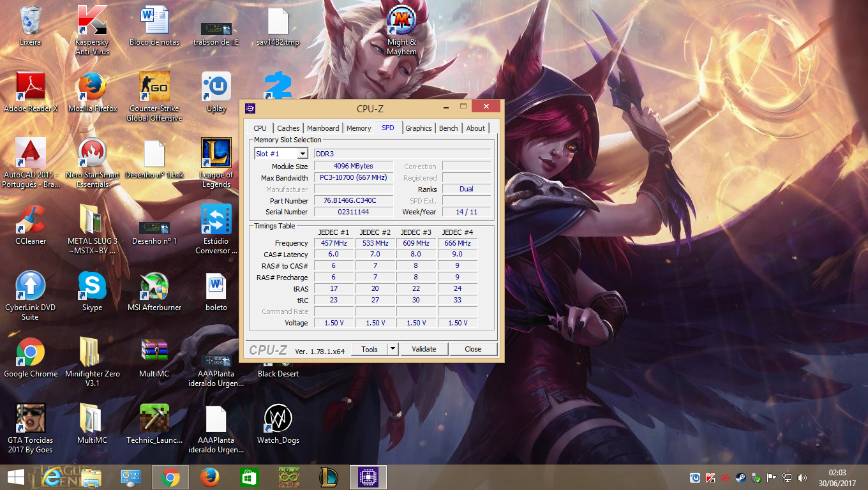This screenshot has height=490, width=868.
Task: Click the JEDEC #1 frequency 457 MHz
Action: (x=334, y=243)
